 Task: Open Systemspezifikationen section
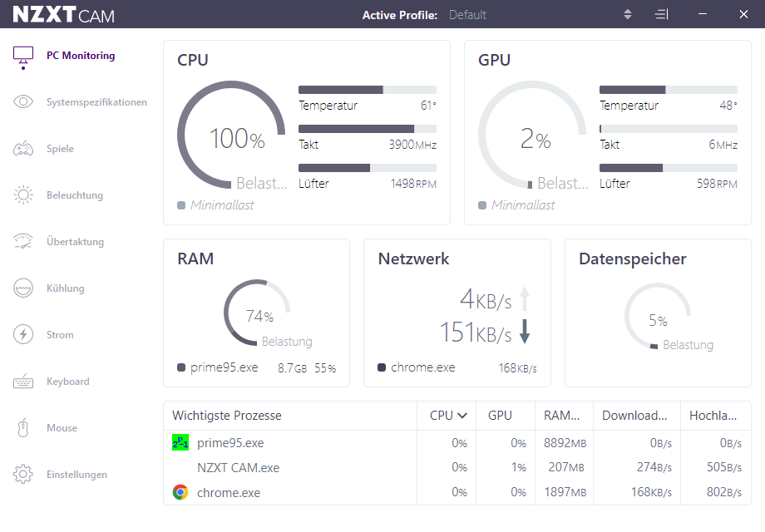[x=96, y=102]
